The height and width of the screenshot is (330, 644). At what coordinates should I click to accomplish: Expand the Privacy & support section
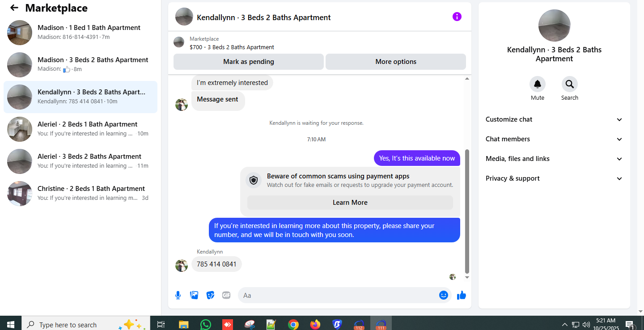tap(554, 178)
